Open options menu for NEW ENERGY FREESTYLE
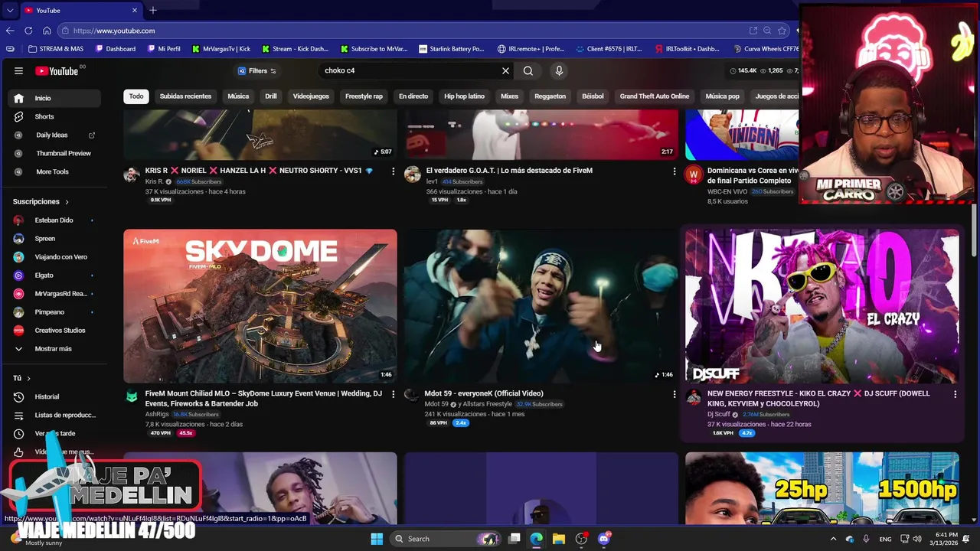 (955, 394)
